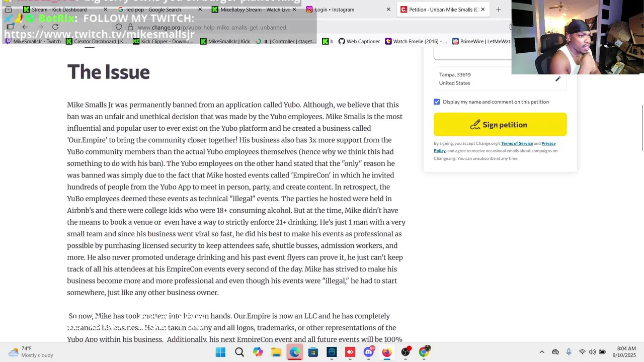The width and height of the screenshot is (644, 362).
Task: Open Windows Start menu
Action: (220, 352)
